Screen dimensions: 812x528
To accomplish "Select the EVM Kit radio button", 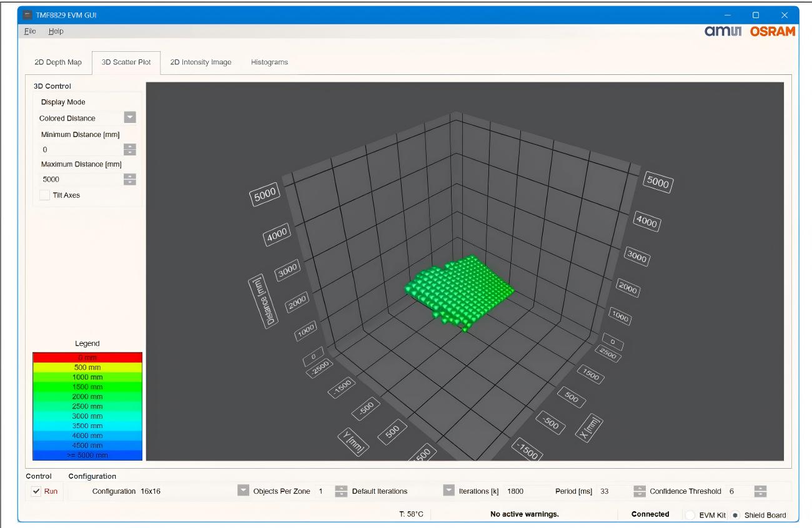I will [690, 515].
